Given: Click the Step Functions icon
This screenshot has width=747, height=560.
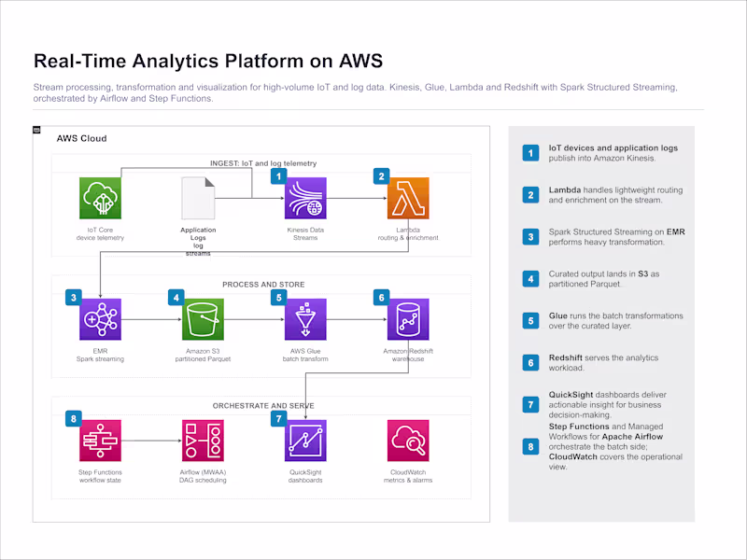Looking at the screenshot, I should pos(100,441).
